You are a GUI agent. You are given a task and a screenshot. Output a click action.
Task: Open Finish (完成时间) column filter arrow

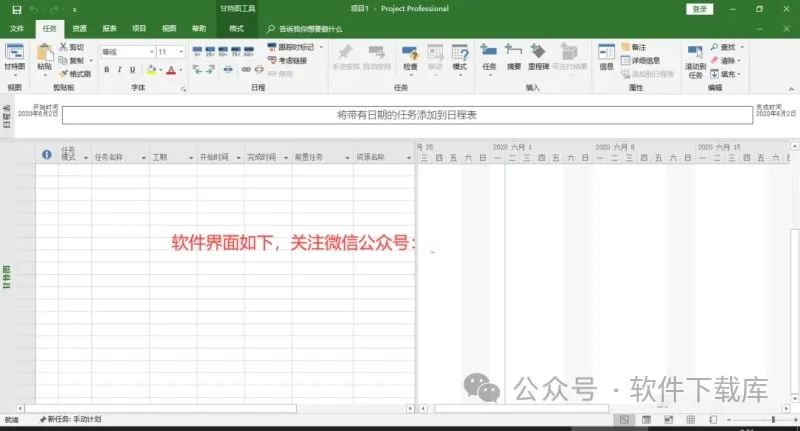tap(286, 158)
